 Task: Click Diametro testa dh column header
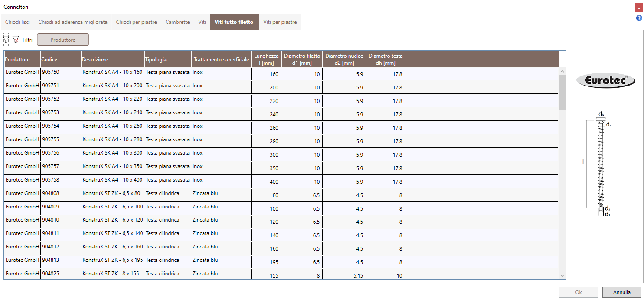pos(386,60)
